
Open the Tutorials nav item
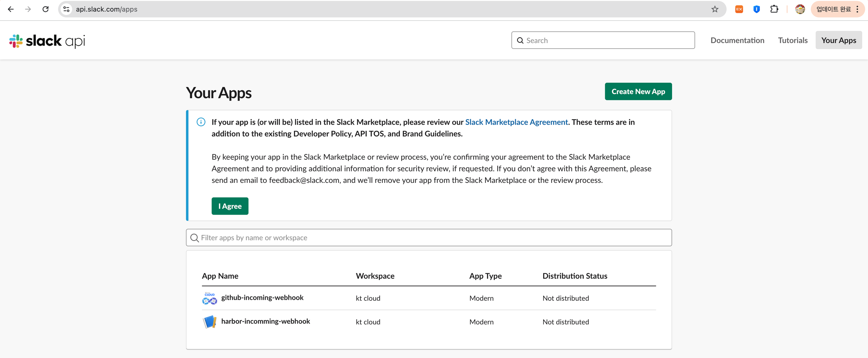(x=793, y=40)
